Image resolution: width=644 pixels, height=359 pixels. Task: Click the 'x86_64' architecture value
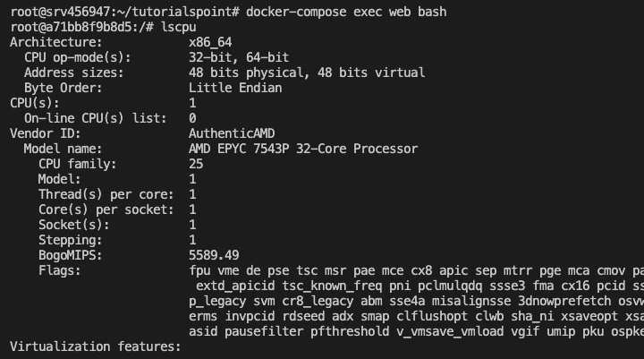[x=211, y=42]
